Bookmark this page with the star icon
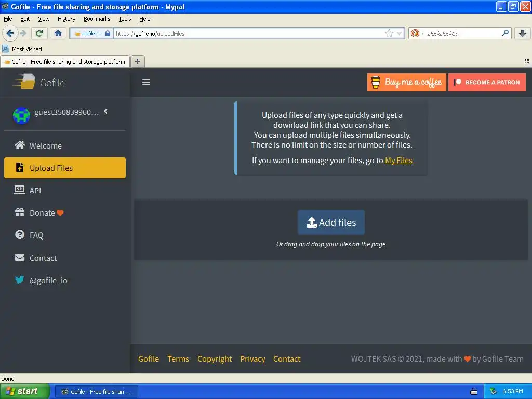The height and width of the screenshot is (399, 532). [x=389, y=33]
